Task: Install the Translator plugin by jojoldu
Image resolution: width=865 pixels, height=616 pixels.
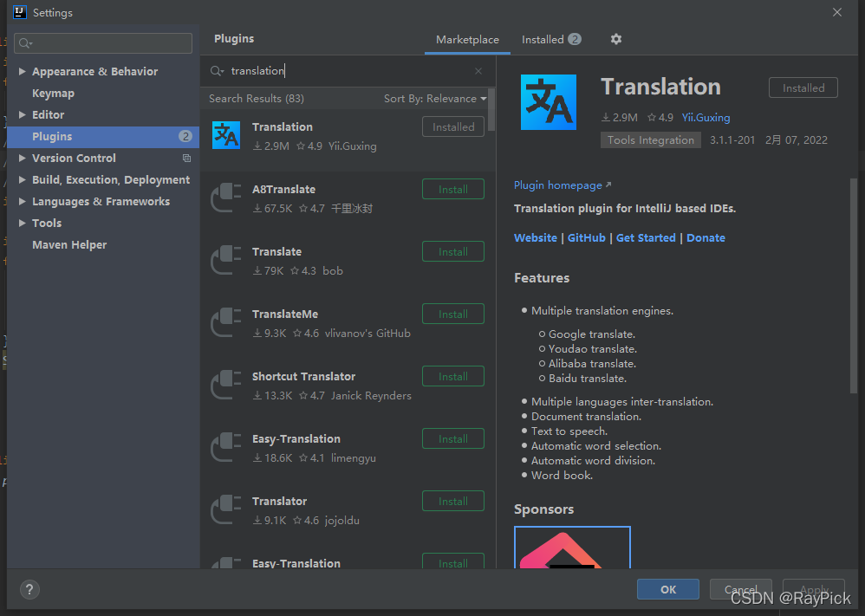Action: click(453, 501)
